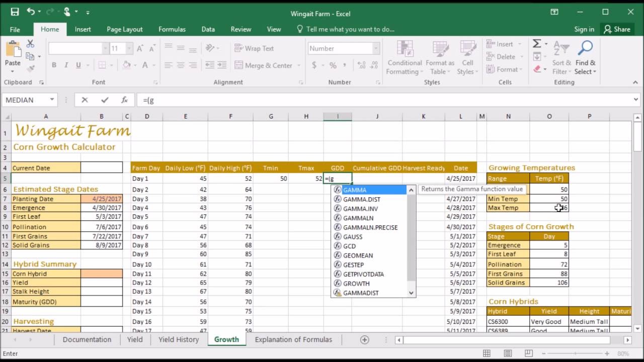
Task: Select GROWTH from autocomplete list
Action: coord(369,283)
